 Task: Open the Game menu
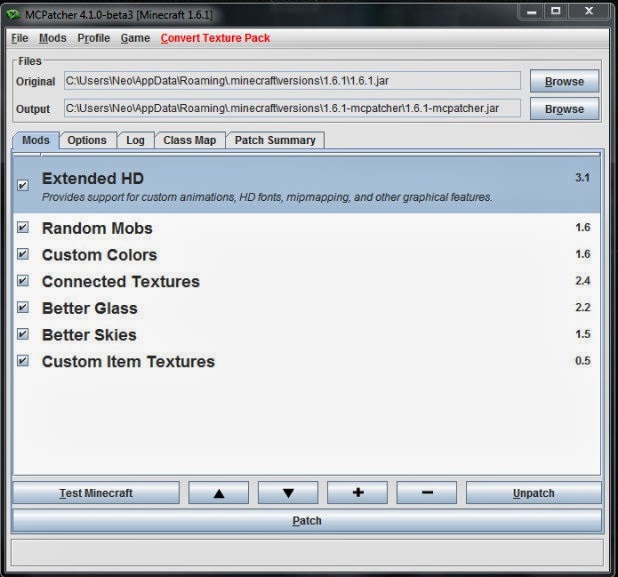(x=135, y=38)
